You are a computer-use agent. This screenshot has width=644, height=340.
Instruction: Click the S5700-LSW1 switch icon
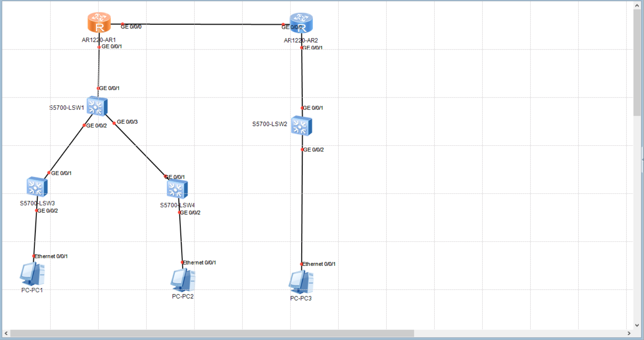(97, 106)
